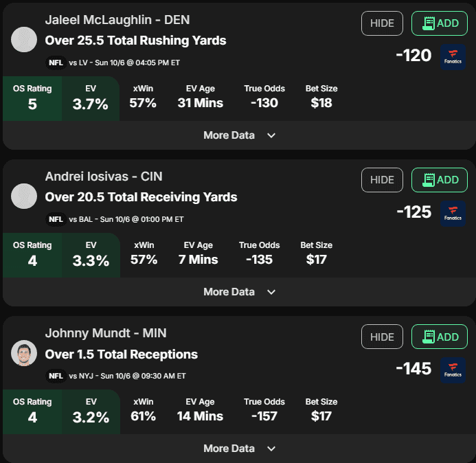Click Fanatics logo on Jaleel McLaughlin bet

pyautogui.click(x=453, y=56)
